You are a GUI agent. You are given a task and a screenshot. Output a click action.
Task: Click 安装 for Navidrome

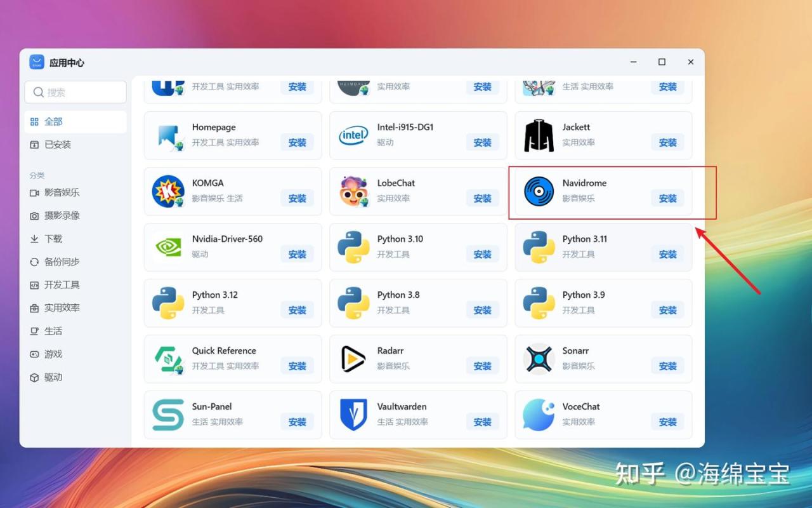point(668,198)
